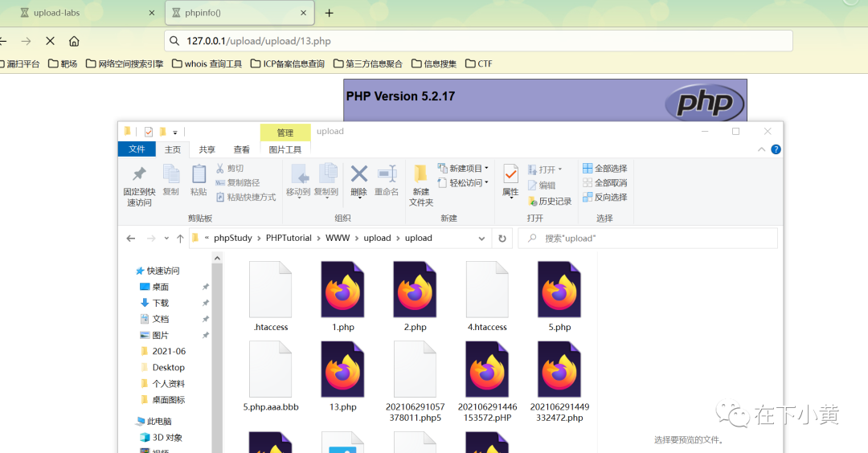Switch to the View (查看) ribbon tab
This screenshot has height=453, width=868.
click(x=241, y=149)
